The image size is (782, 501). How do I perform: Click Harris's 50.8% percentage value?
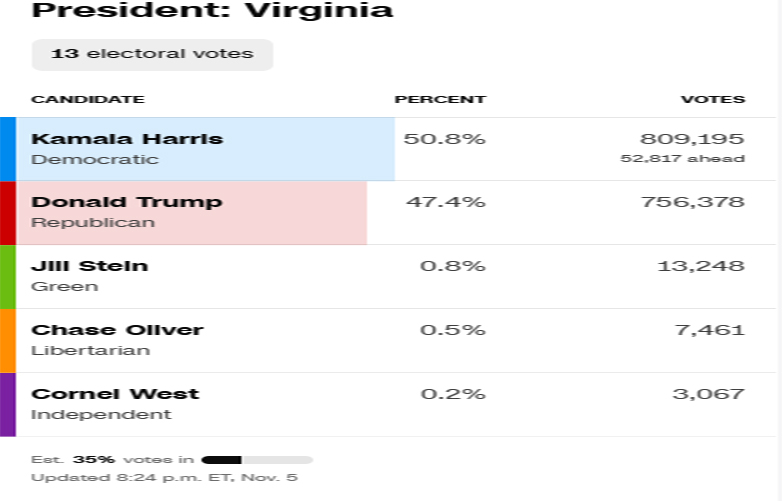[x=445, y=139]
